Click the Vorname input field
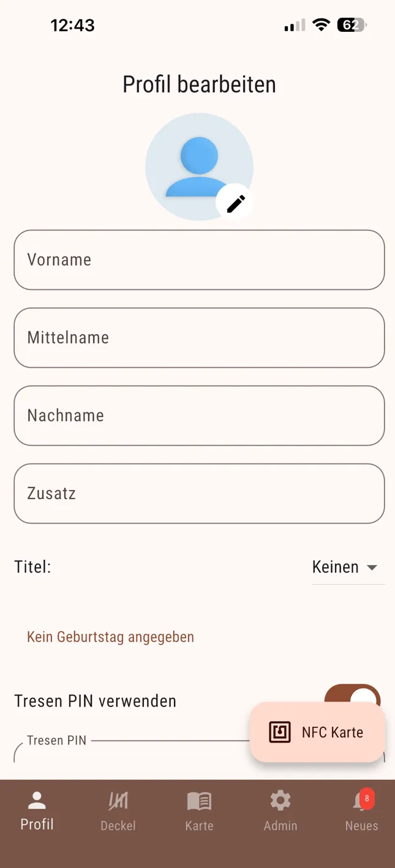This screenshot has height=868, width=395. 199,260
